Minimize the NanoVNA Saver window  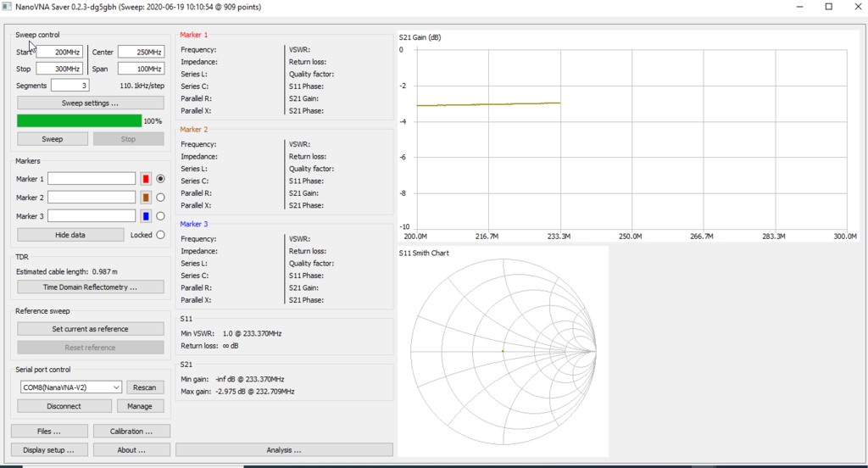(800, 7)
